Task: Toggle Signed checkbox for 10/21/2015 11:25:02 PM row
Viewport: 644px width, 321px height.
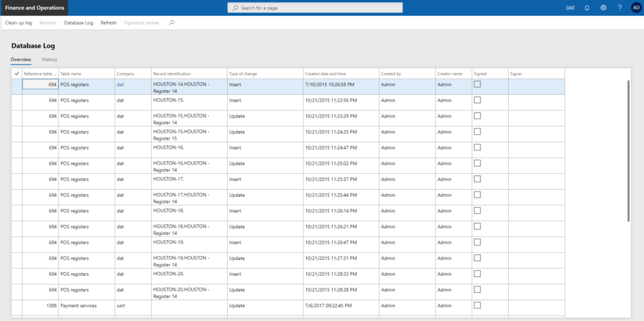Action: [477, 163]
